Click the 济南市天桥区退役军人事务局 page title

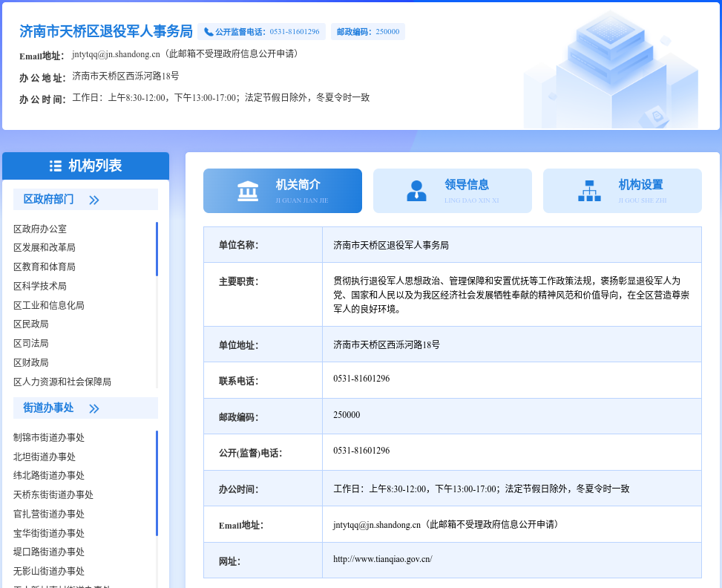click(106, 31)
